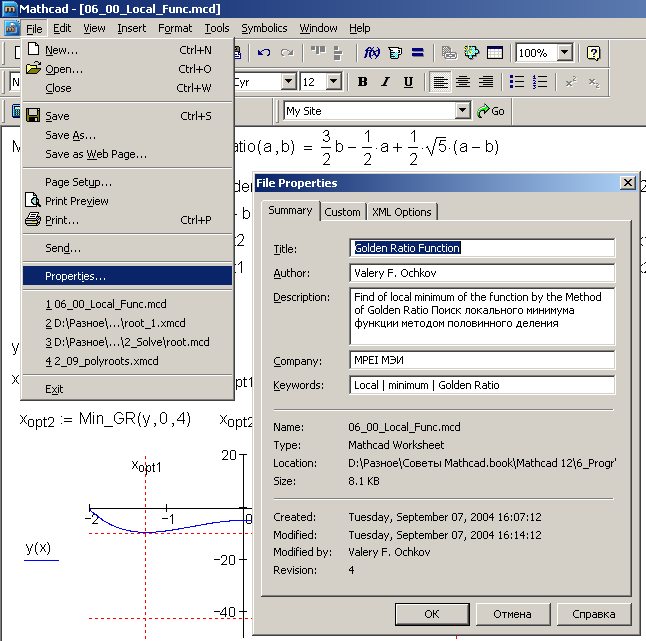Click the Mathcad document icon beside File
The image size is (646, 641).
(x=12, y=28)
